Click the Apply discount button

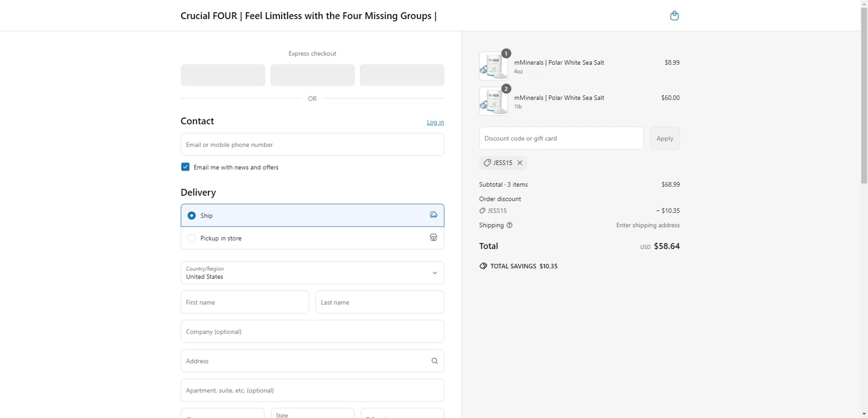point(665,138)
